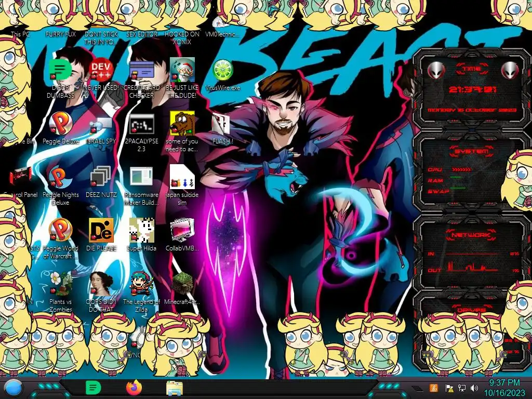Select the DIE PLEASE 'De' icon
Image resolution: width=532 pixels, height=399 pixels.
pos(101,231)
